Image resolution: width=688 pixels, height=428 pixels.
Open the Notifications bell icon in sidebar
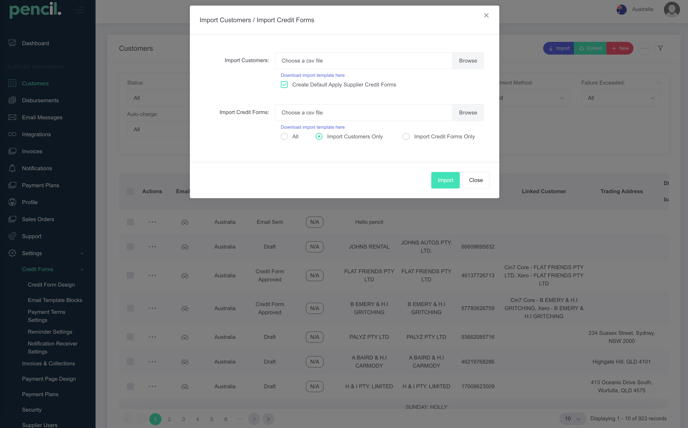coord(12,168)
